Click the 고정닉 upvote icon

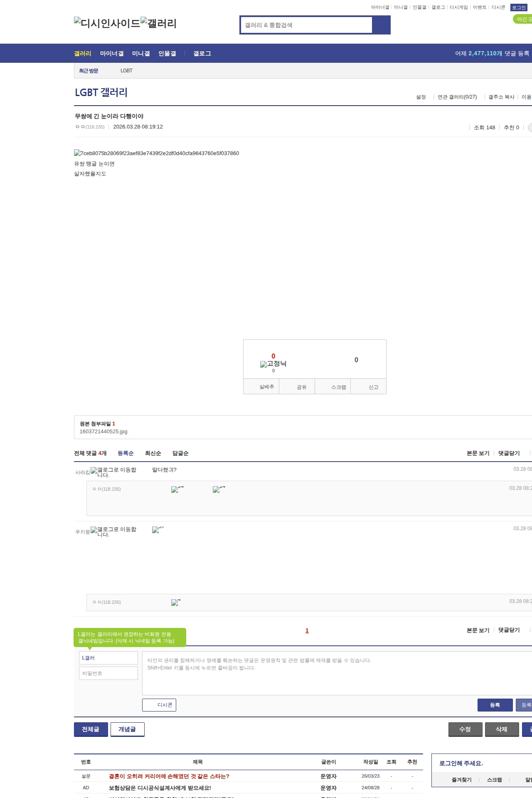click(273, 364)
